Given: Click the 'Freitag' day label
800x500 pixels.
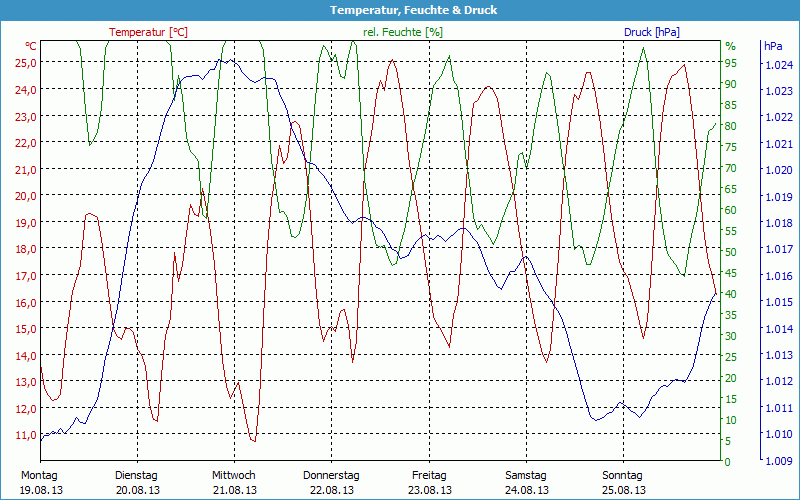Looking at the screenshot, I should [x=429, y=476].
